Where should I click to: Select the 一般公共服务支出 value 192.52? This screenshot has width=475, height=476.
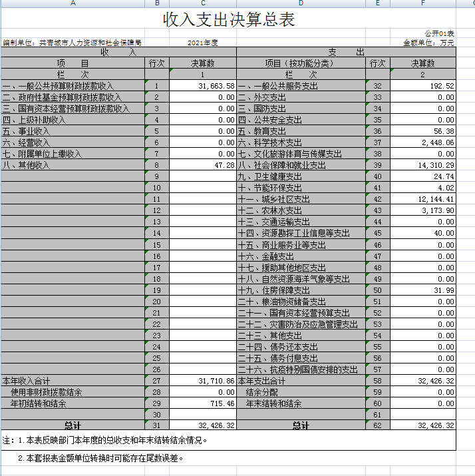click(x=423, y=87)
